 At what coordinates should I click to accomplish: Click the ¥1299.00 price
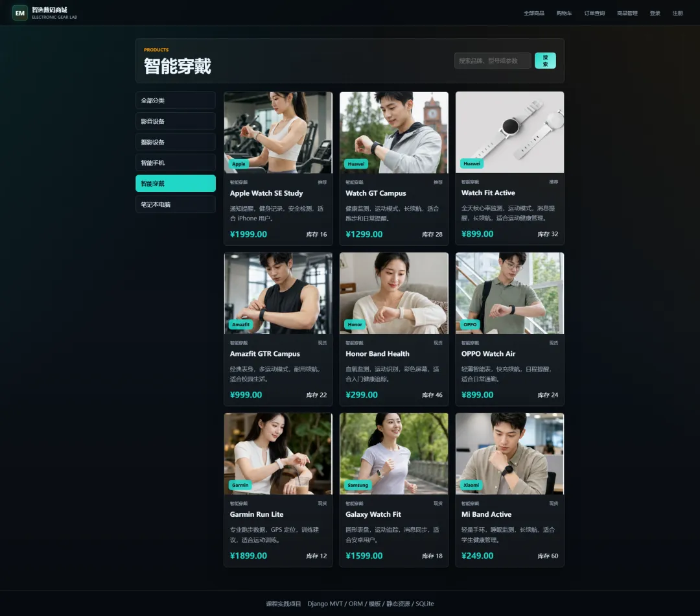[364, 234]
